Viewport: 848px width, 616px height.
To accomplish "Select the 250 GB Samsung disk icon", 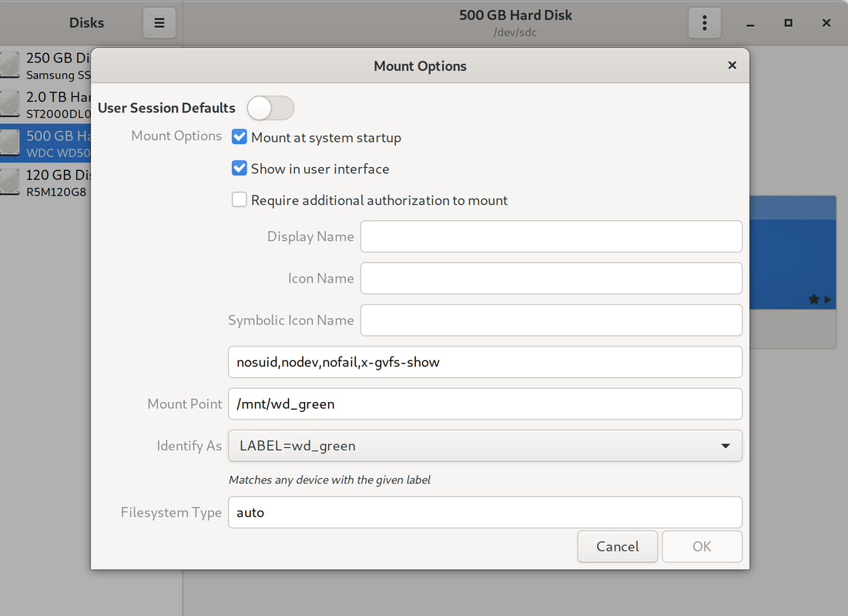I will pos(9,65).
